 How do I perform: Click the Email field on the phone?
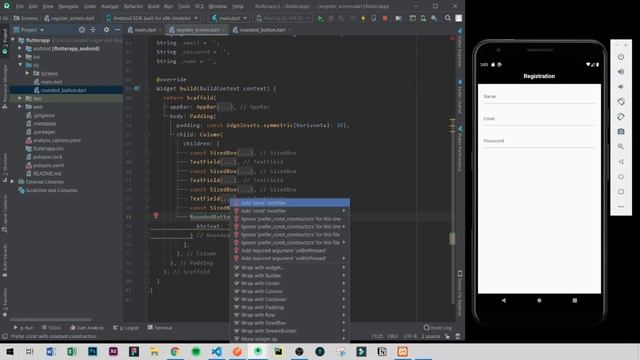539,119
